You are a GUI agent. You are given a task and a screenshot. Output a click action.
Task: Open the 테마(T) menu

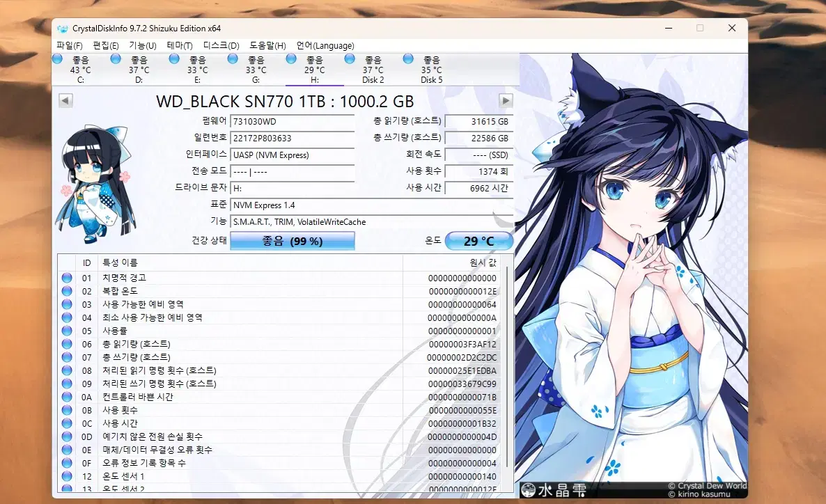point(180,45)
